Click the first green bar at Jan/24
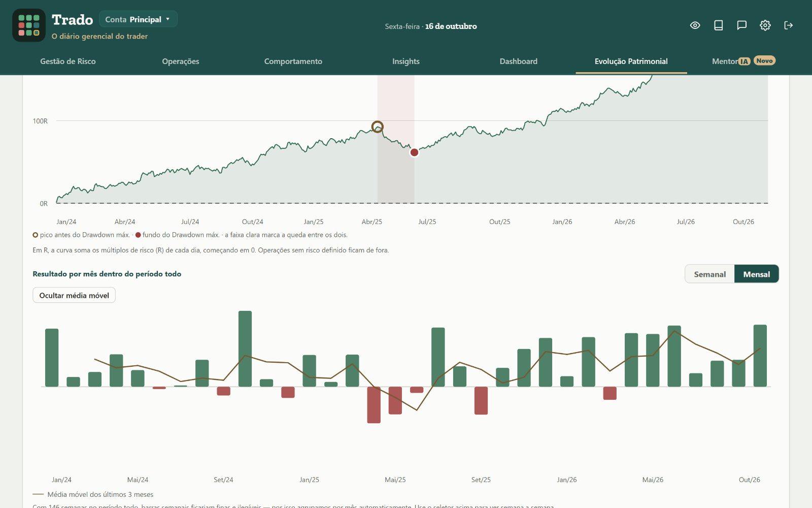Viewport: 812px width, 508px height. pyautogui.click(x=52, y=358)
